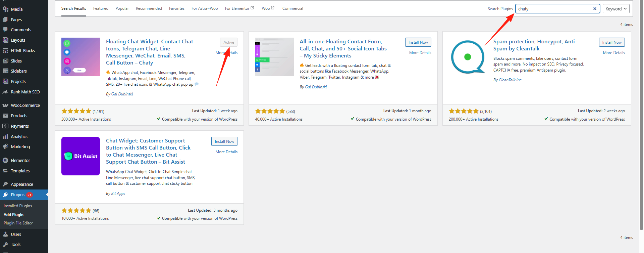Click the Marketing megaphone icon
Screen dimensions: 644x253
(x=5, y=147)
